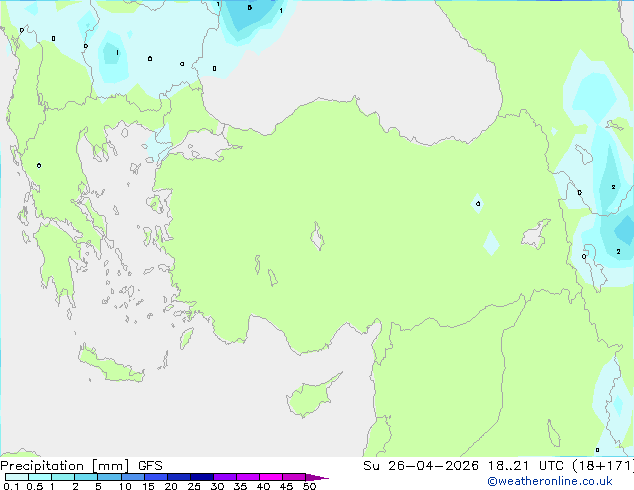Click the 1–2 mm legend color swatch

63,477
